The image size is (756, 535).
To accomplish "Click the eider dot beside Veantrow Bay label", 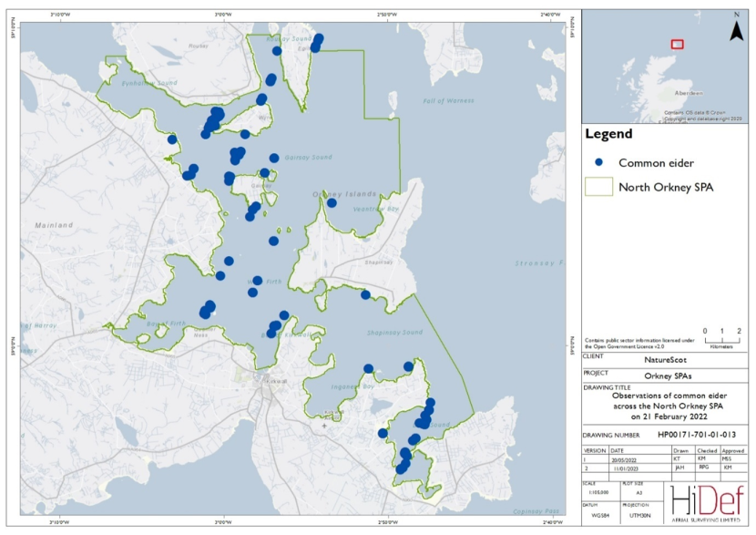I will pos(332,203).
